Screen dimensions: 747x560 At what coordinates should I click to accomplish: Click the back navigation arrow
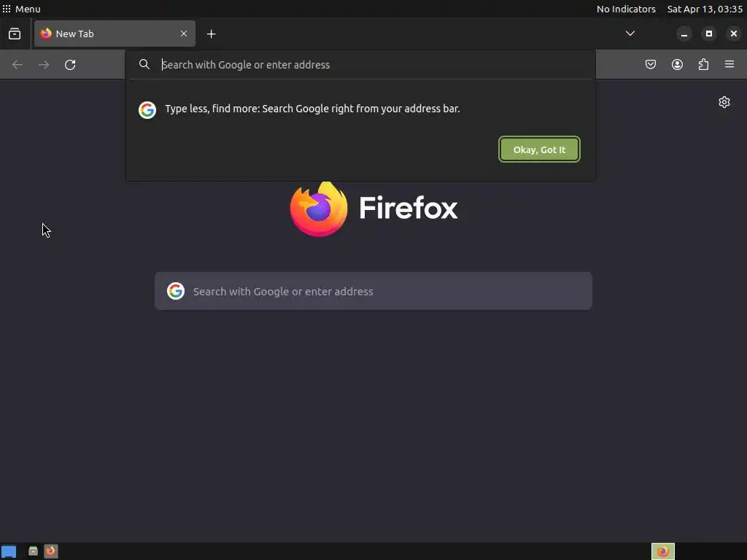coord(18,65)
